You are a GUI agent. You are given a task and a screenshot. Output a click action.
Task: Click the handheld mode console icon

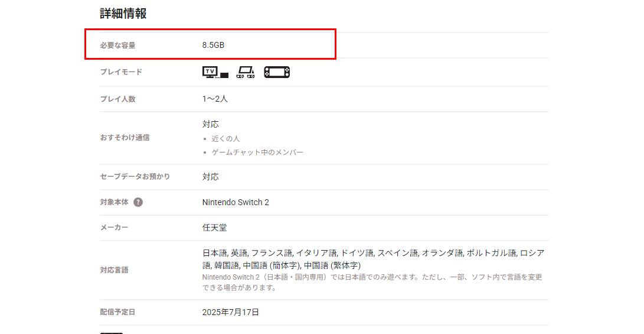tap(276, 72)
